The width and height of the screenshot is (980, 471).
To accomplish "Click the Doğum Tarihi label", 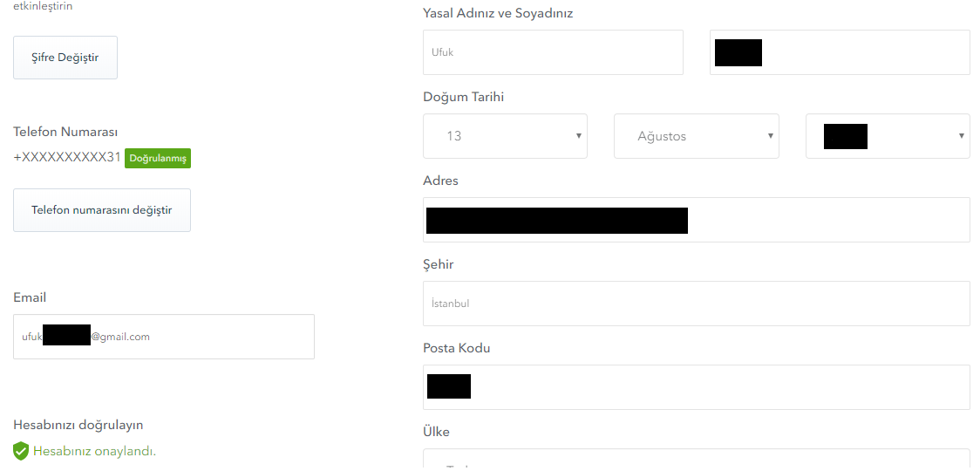I will [463, 97].
